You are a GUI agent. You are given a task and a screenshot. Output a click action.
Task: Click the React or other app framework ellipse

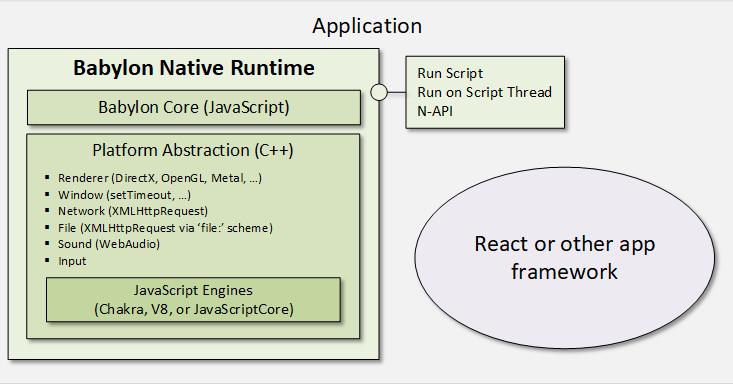(x=564, y=257)
